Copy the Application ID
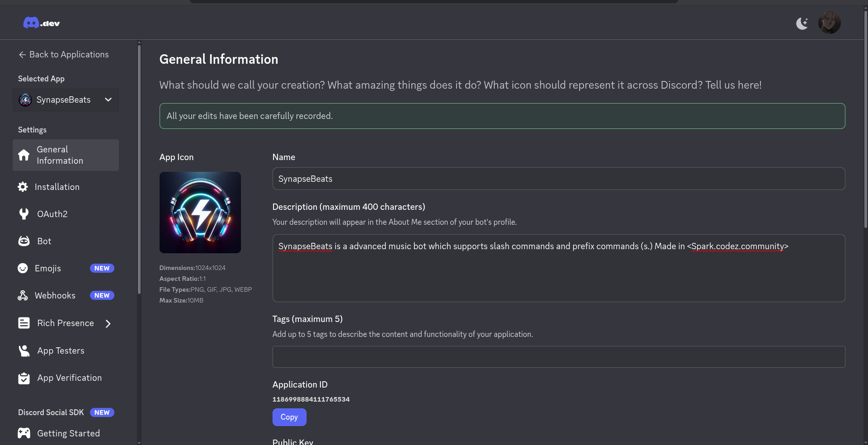 pos(289,417)
